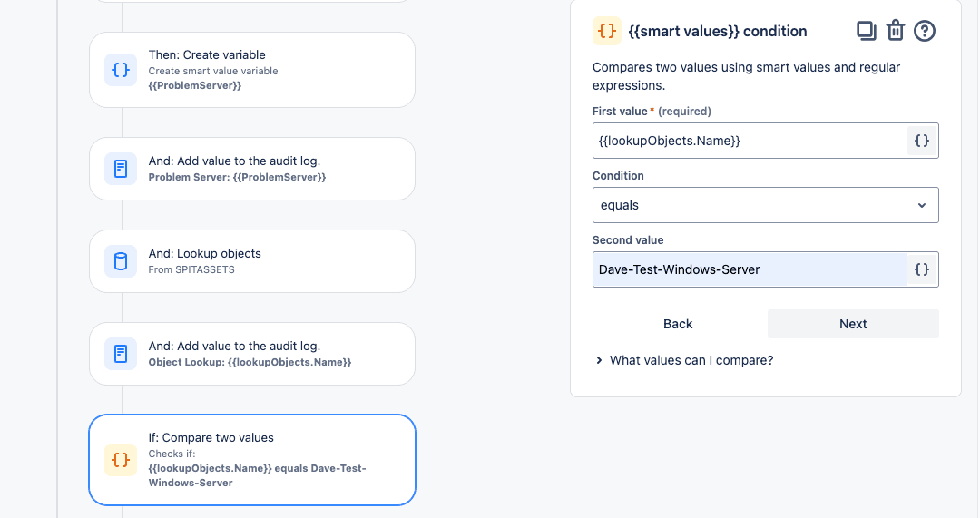This screenshot has width=980, height=518.
Task: Click the Back button
Action: (x=678, y=324)
